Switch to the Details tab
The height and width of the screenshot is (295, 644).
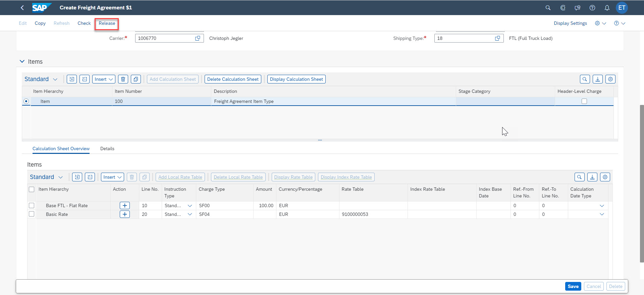[107, 149]
